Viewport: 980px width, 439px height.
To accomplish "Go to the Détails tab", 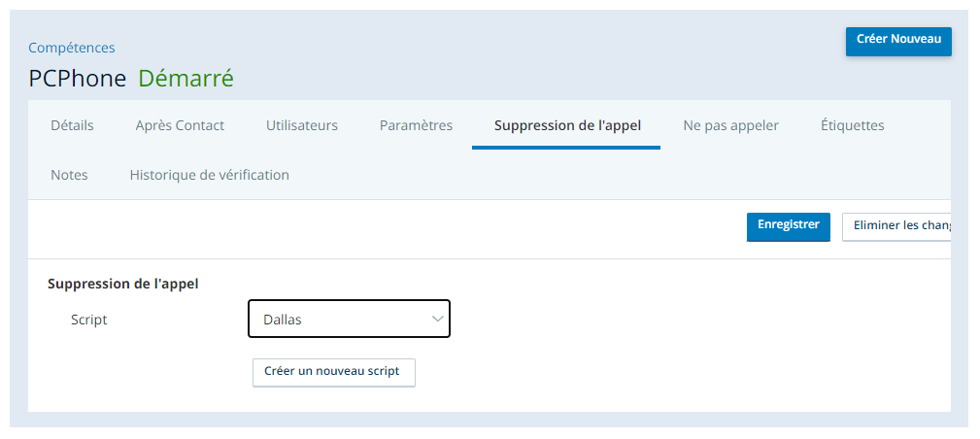I will [x=72, y=125].
